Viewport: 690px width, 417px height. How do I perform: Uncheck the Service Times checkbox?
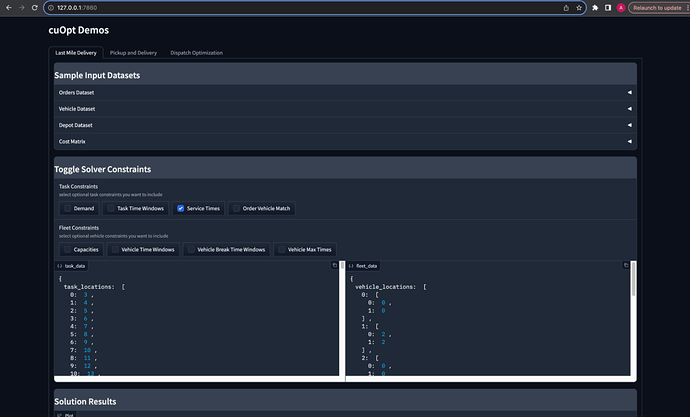181,209
